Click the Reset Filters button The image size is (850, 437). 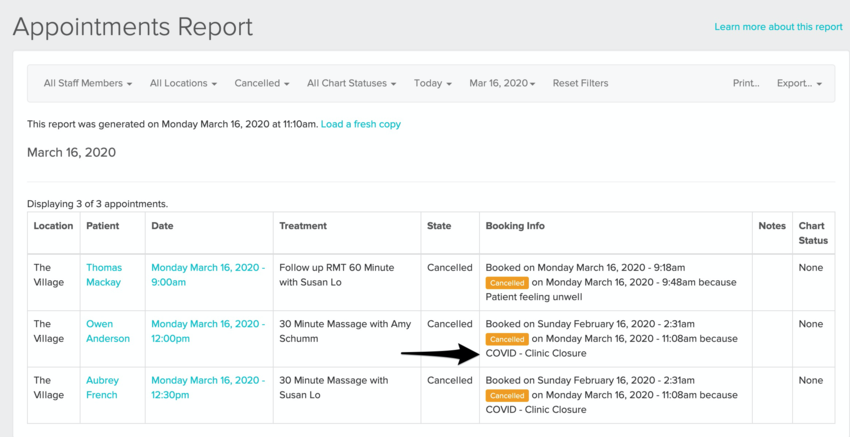pyautogui.click(x=580, y=84)
